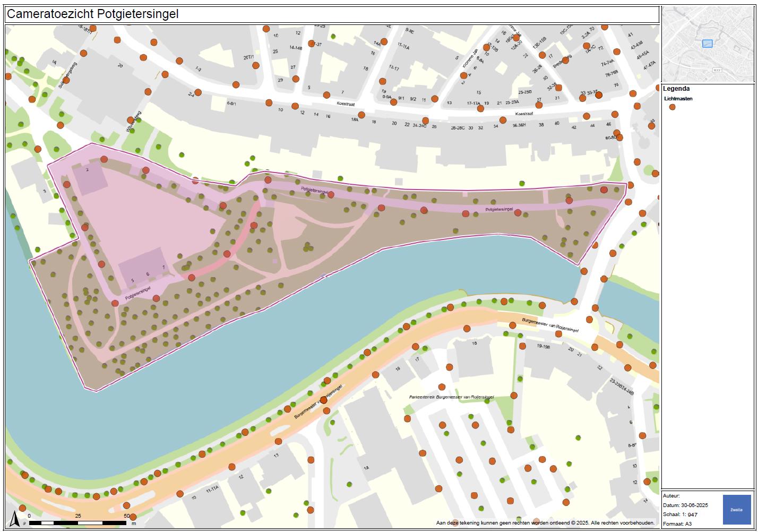
Task: Click the A633 road label in overview map
Action: click(718, 70)
